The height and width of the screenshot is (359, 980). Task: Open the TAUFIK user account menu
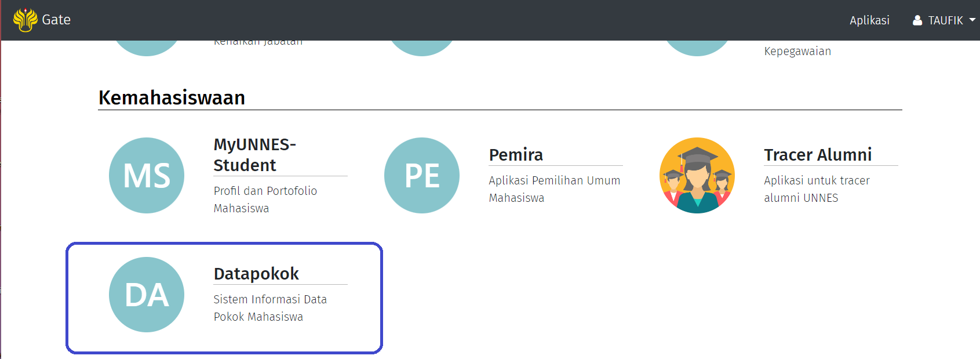[945, 20]
